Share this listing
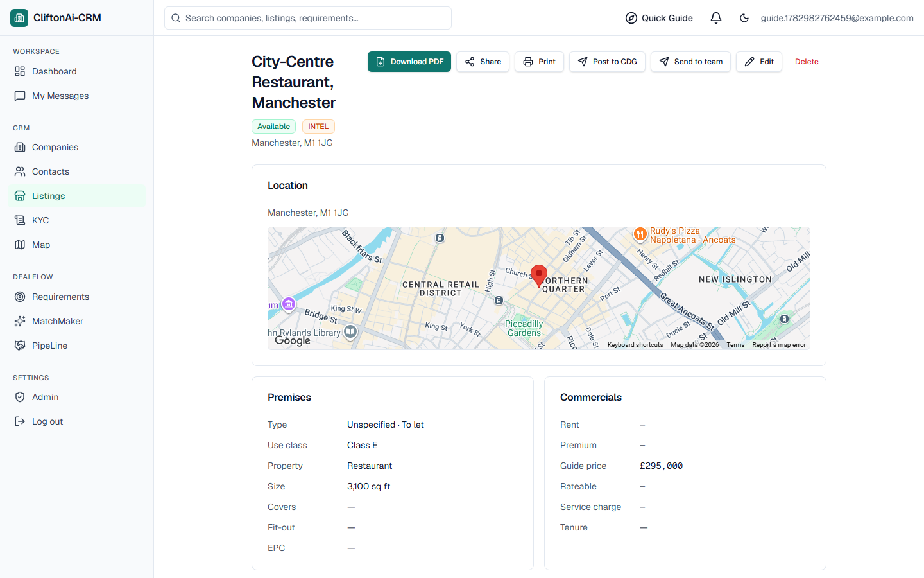 [483, 62]
